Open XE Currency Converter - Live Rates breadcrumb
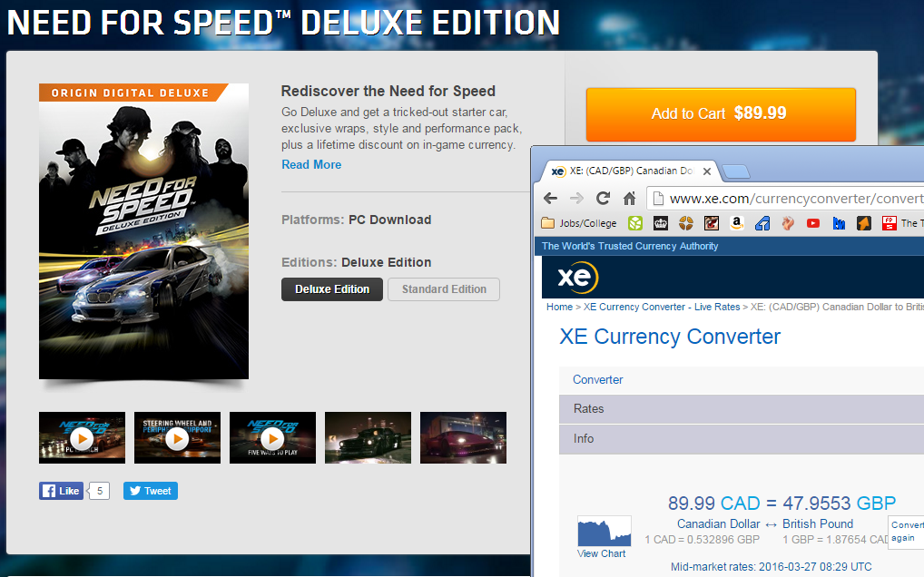This screenshot has height=577, width=924. click(x=661, y=307)
